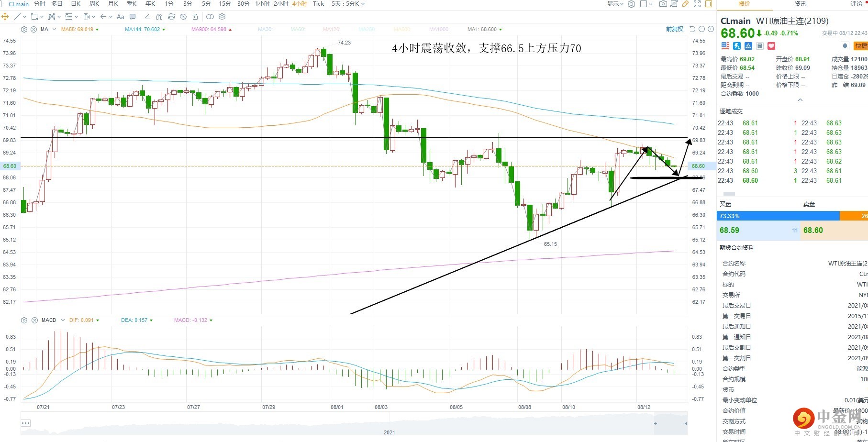Open the MACD indicator type dropdown

pyautogui.click(x=63, y=320)
